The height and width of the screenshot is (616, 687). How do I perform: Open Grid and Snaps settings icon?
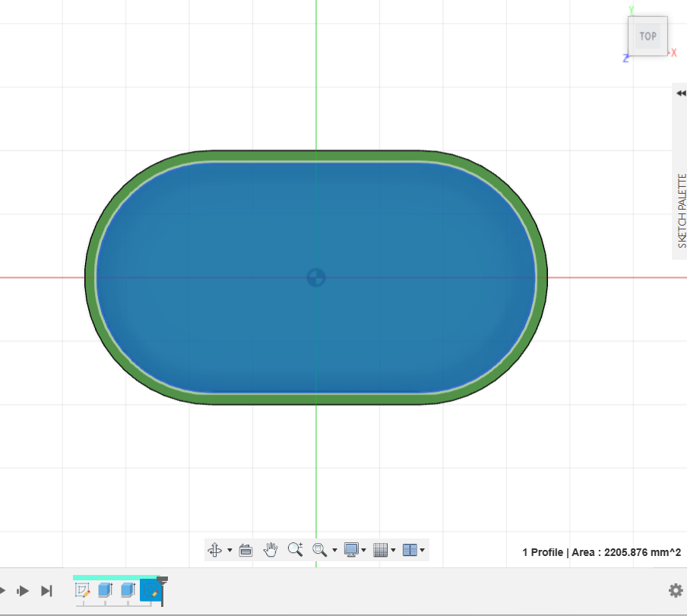(381, 550)
